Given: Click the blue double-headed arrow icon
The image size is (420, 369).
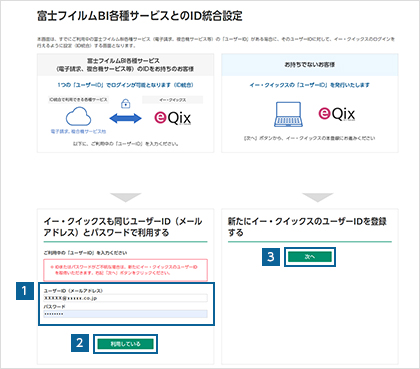Looking at the screenshot, I should pos(125,118).
